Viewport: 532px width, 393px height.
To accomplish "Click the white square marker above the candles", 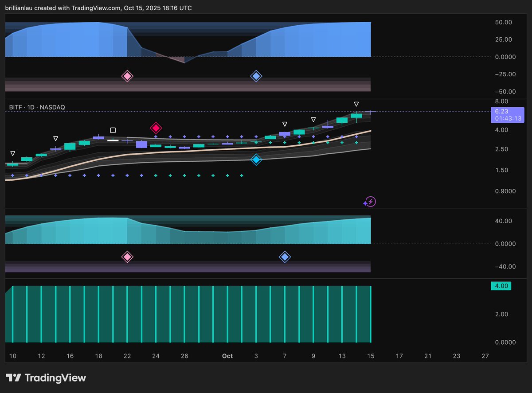I will pos(113,130).
